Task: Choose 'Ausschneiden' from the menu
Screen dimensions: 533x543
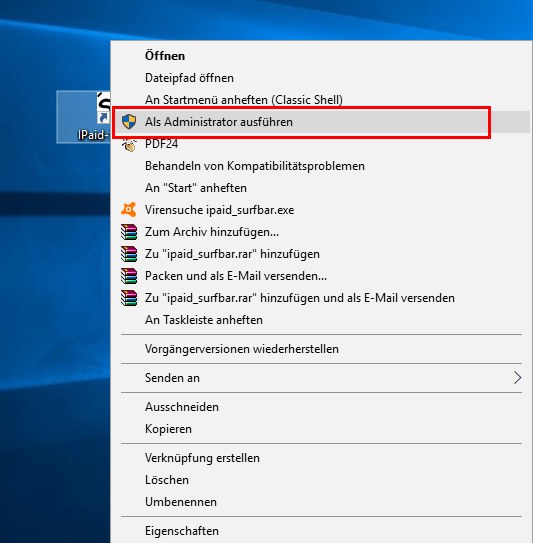Action: [182, 407]
